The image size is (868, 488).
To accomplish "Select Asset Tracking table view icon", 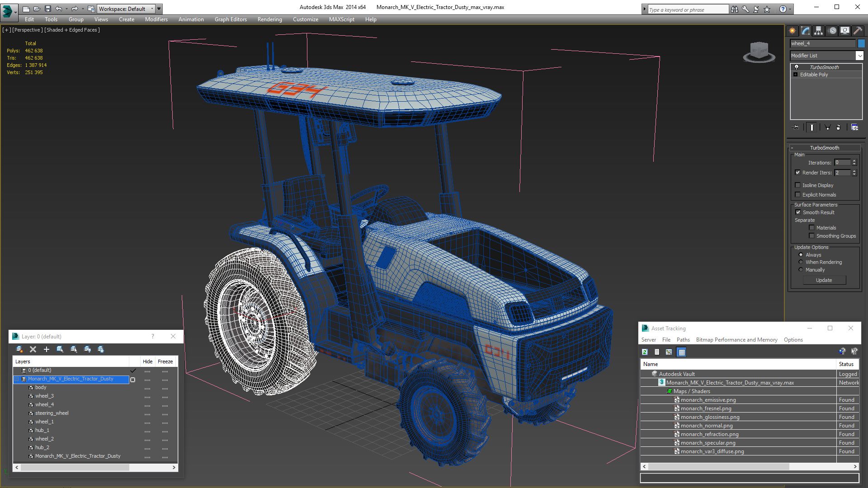I will (682, 352).
